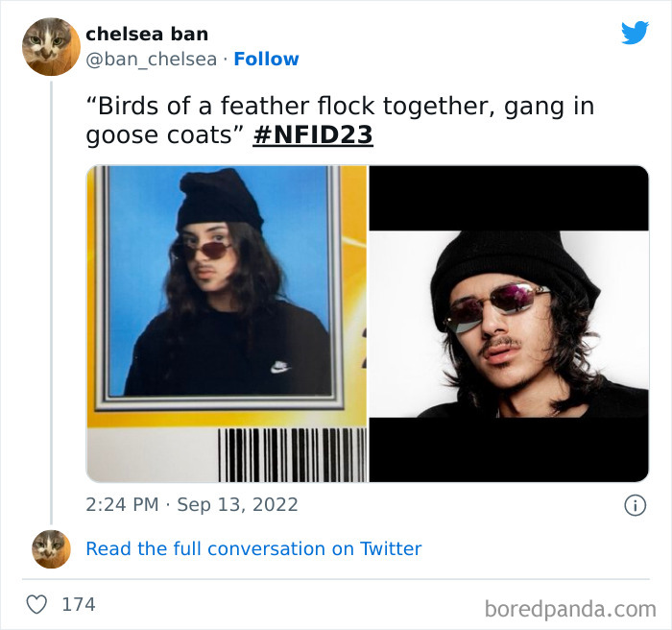
Task: Open the #NFID23 hashtag
Action: click(313, 135)
